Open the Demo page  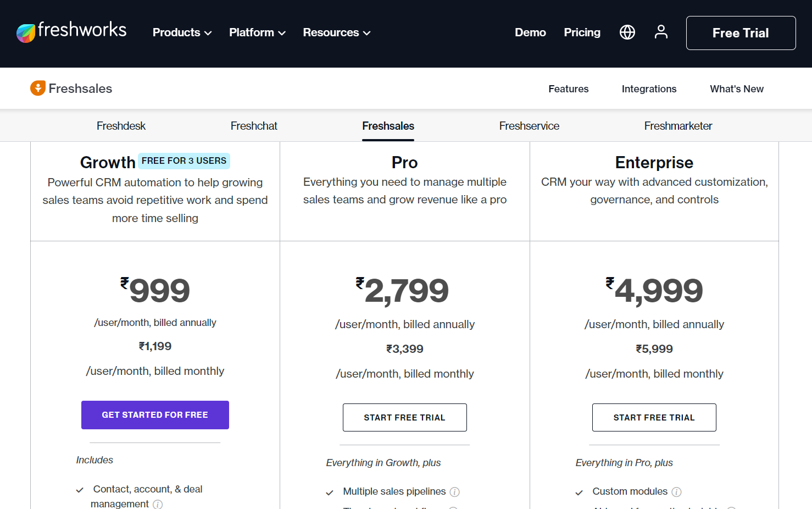(x=530, y=32)
